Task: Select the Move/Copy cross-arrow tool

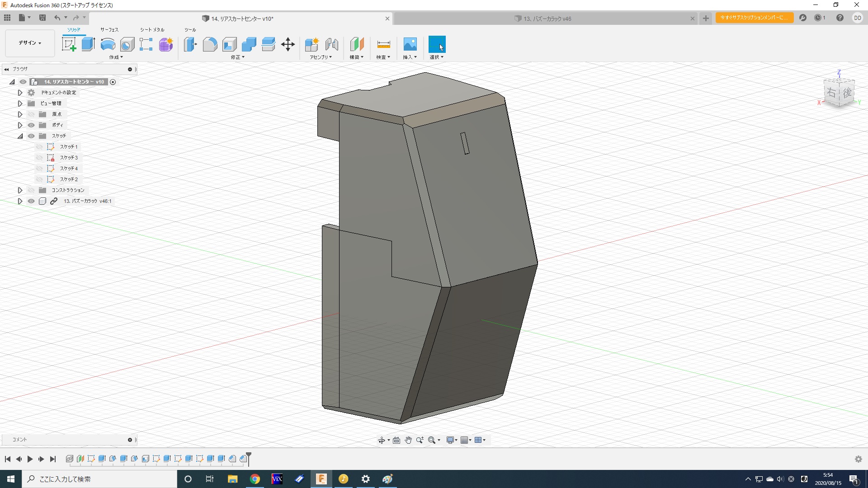Action: coord(288,44)
